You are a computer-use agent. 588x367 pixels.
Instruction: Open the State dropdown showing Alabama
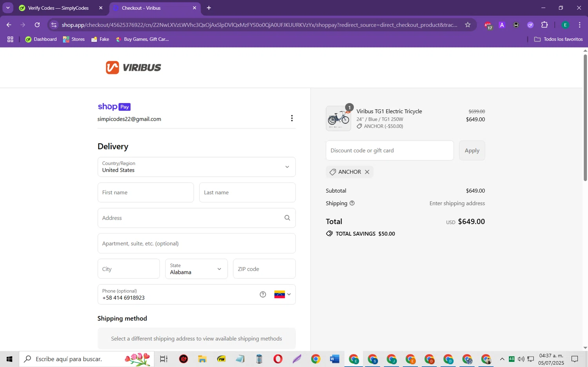pyautogui.click(x=196, y=269)
